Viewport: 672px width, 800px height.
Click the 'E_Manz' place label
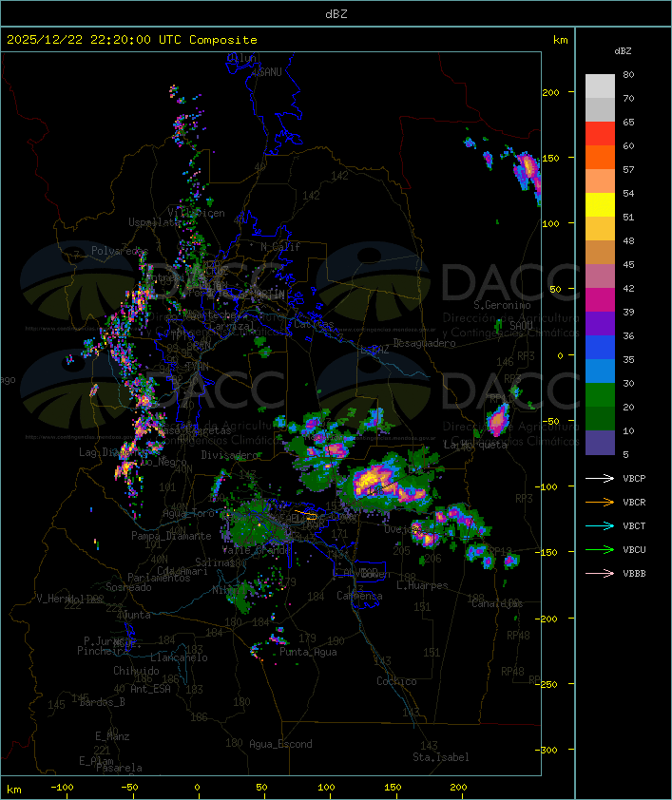point(112,736)
